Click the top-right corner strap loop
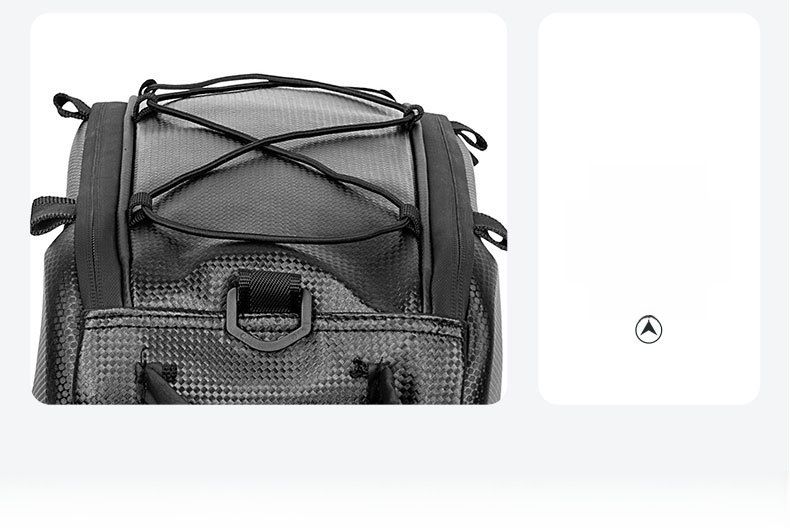Image resolution: width=790 pixels, height=528 pixels. 470,136
